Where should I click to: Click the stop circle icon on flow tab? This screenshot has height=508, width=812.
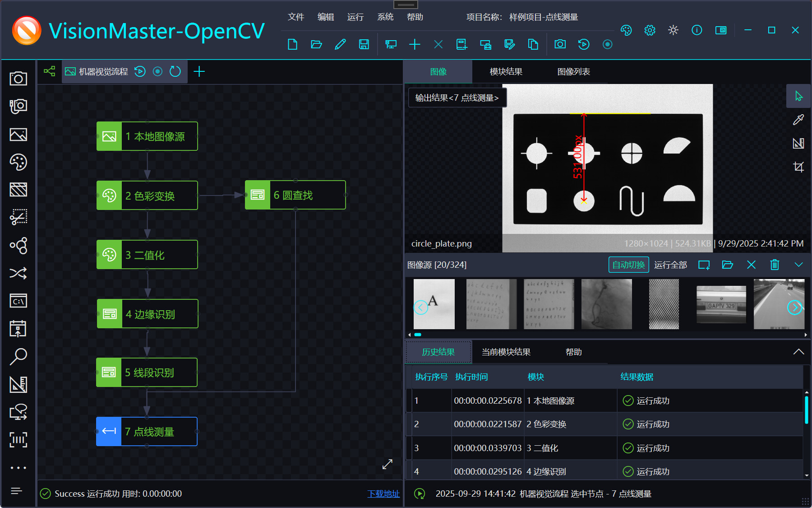pos(157,71)
